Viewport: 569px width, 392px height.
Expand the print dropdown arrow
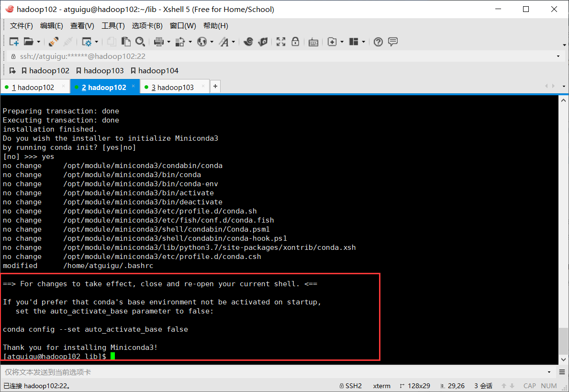pyautogui.click(x=168, y=42)
